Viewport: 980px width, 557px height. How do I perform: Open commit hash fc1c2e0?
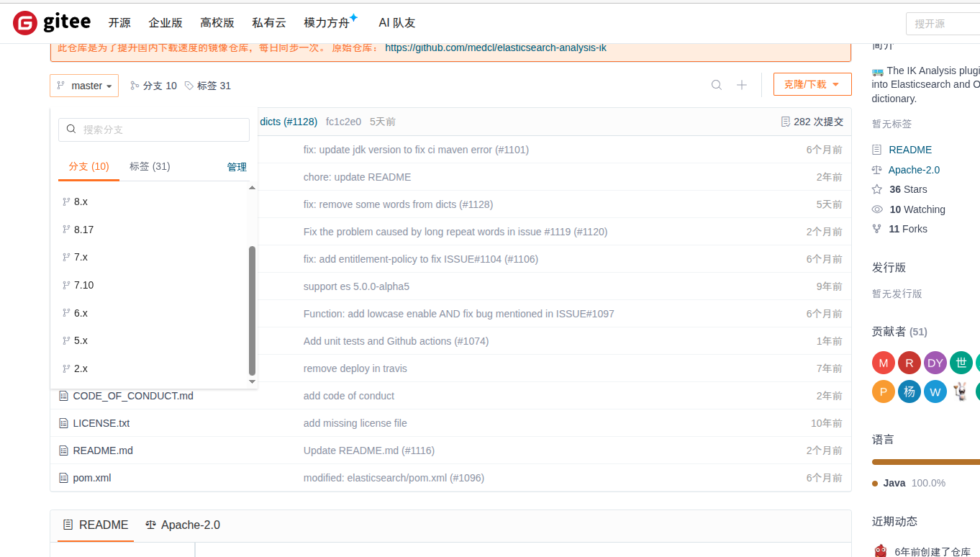[343, 122]
